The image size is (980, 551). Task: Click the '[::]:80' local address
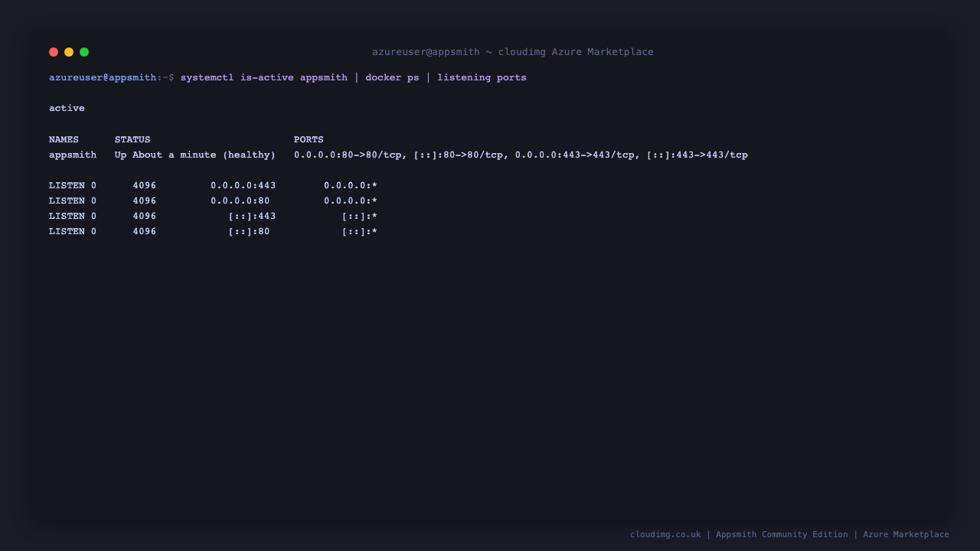pos(249,232)
